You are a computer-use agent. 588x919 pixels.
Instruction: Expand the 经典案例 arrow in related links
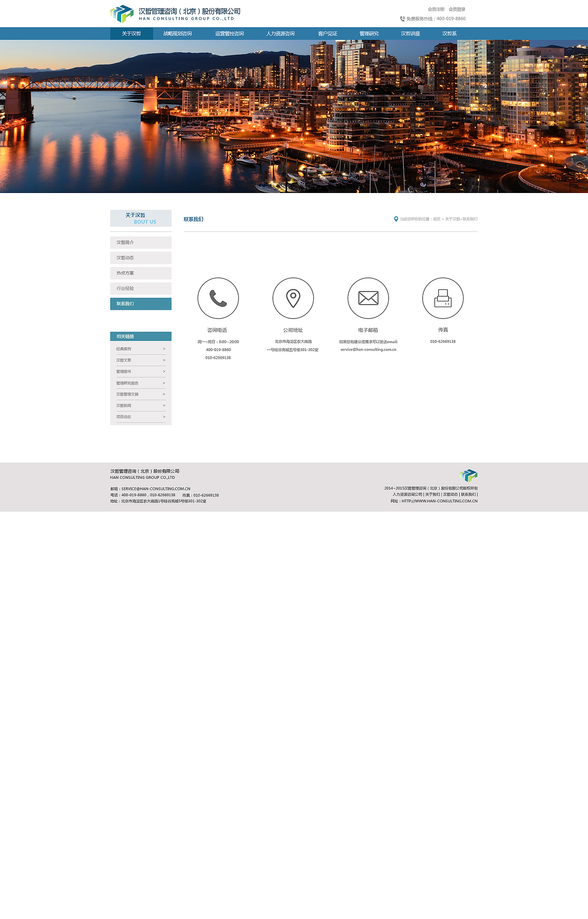coord(164,349)
